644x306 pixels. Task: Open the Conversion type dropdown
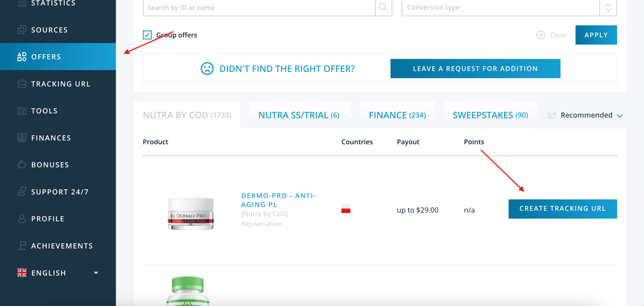click(x=608, y=7)
